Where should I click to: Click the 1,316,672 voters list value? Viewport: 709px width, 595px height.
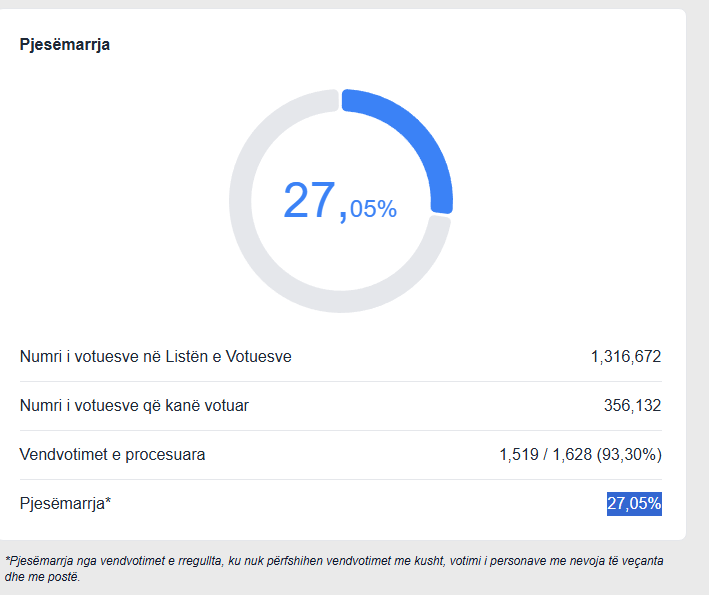(626, 356)
